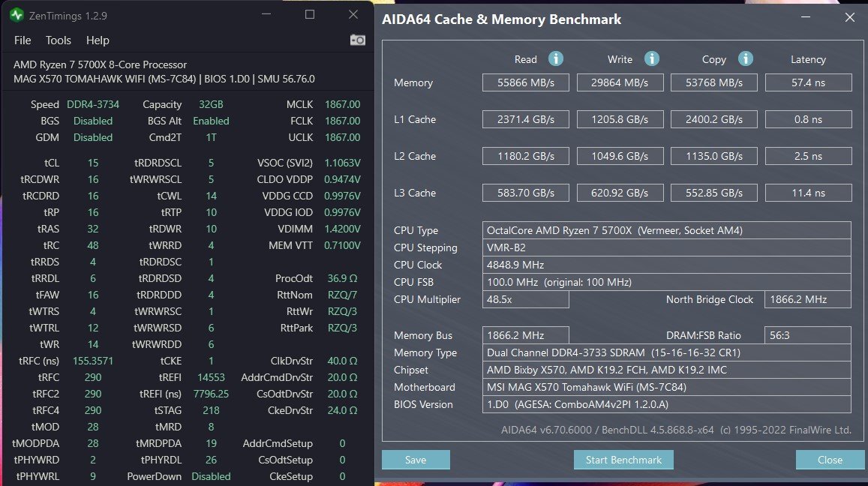Screen dimensions: 868x486
Task: Click L1 Cache Write 1205.8 GB/s field
Action: tap(620, 119)
